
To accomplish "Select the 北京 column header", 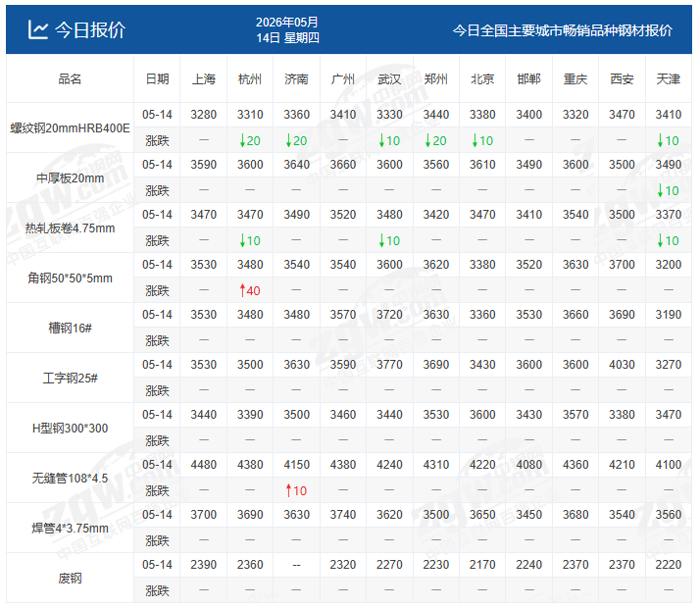I will tap(482, 79).
